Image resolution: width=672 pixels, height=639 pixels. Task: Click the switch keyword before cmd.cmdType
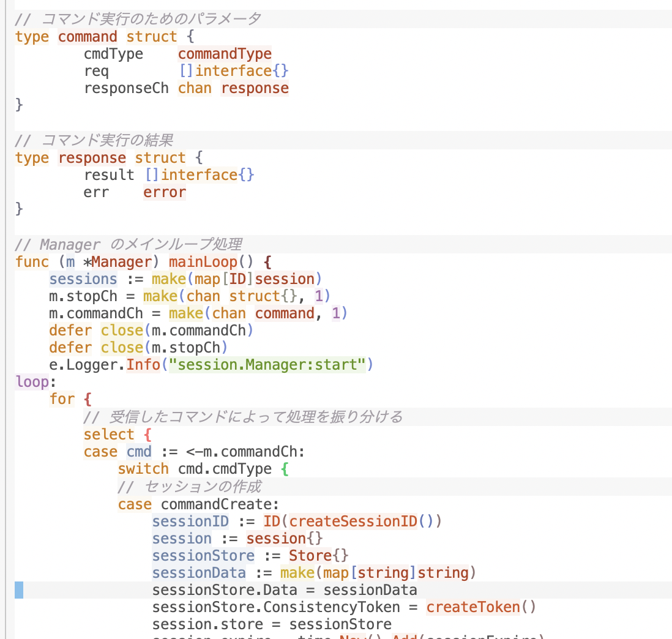tap(143, 469)
